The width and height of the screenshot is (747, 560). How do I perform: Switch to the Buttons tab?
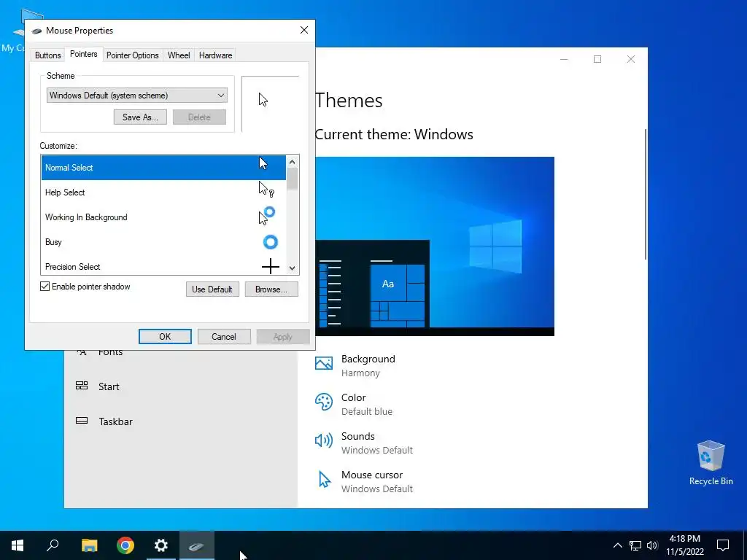point(47,55)
